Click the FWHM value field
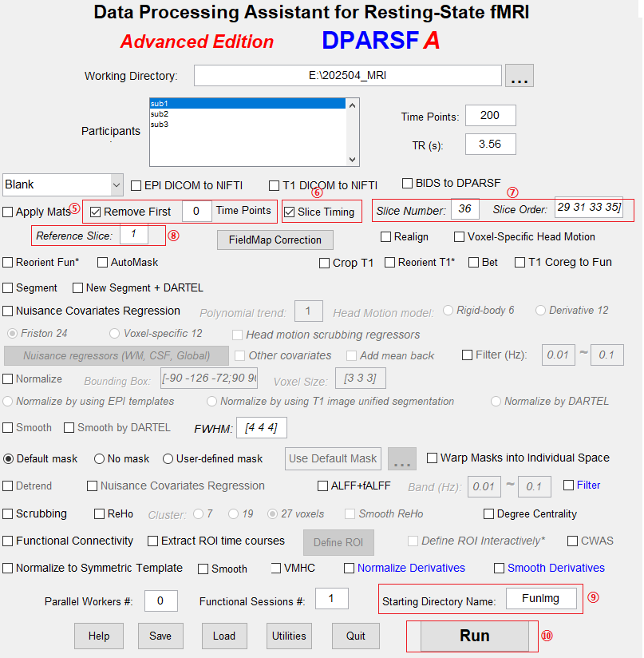This screenshot has height=658, width=644. coord(262,428)
